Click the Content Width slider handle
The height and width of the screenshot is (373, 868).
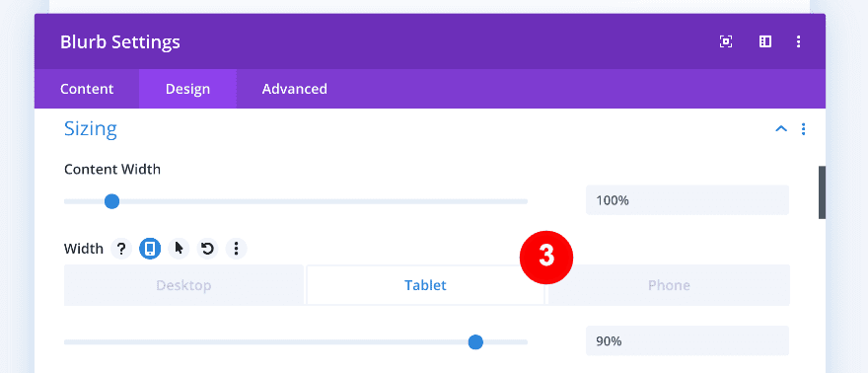click(111, 201)
